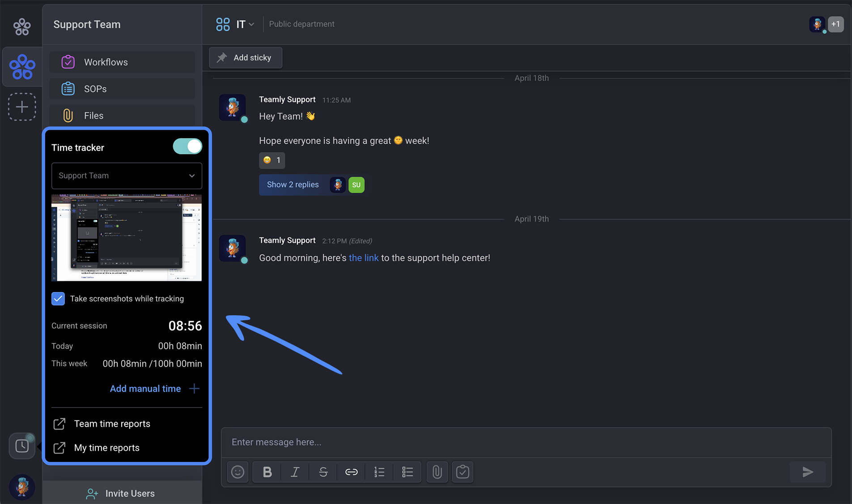
Task: Attach a file with the paperclip icon
Action: point(437,472)
